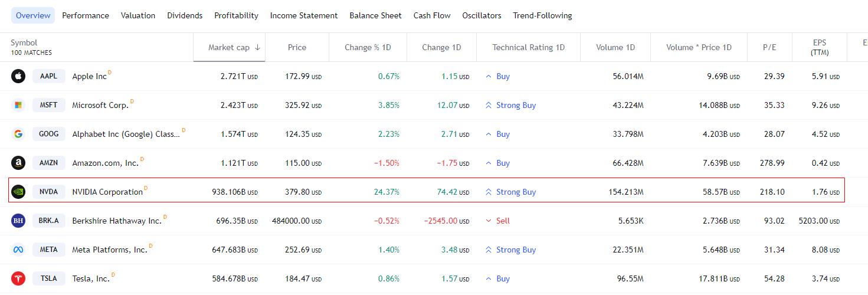
Task: Click NVIDIA's 24.37% change value
Action: point(386,192)
